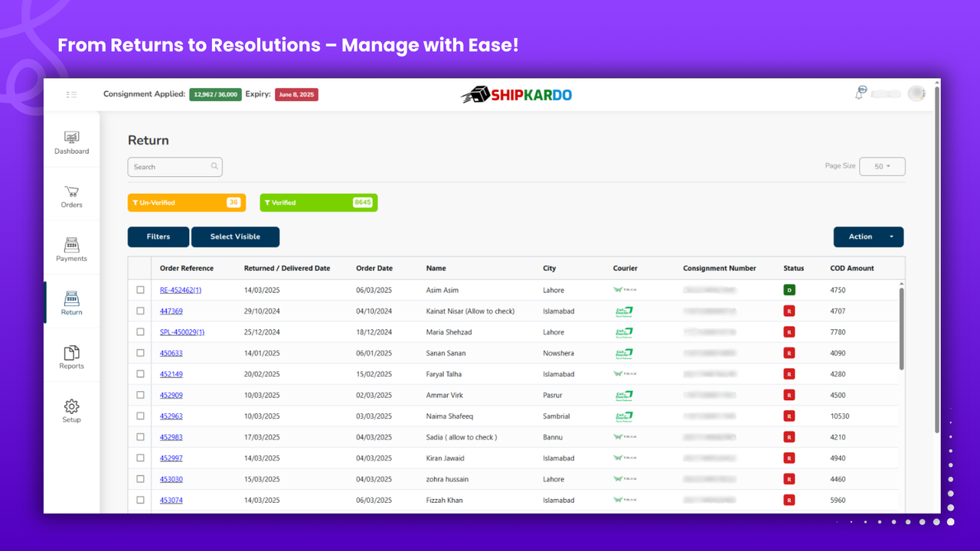
Task: Click courier logo in zohra hussain row
Action: pos(625,479)
